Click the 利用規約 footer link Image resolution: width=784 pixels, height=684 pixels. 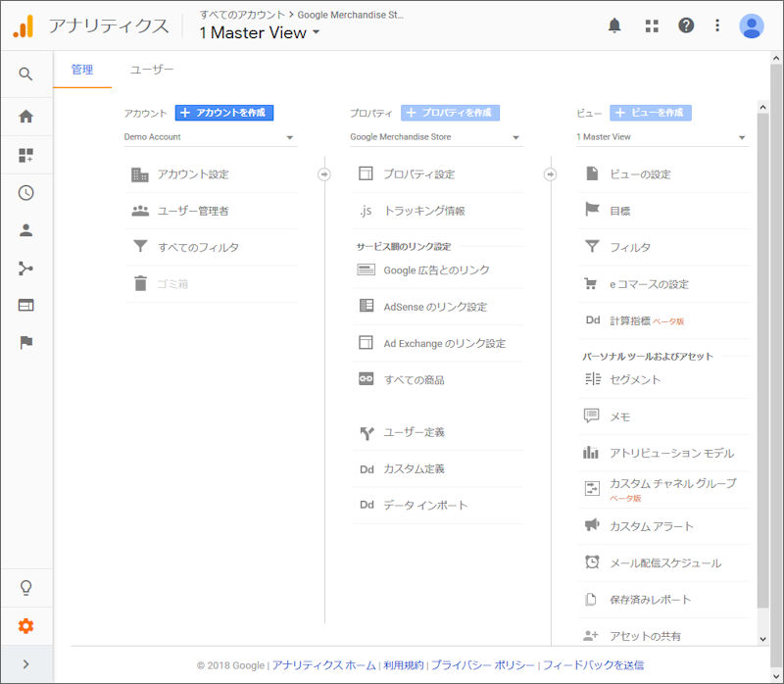coord(404,665)
